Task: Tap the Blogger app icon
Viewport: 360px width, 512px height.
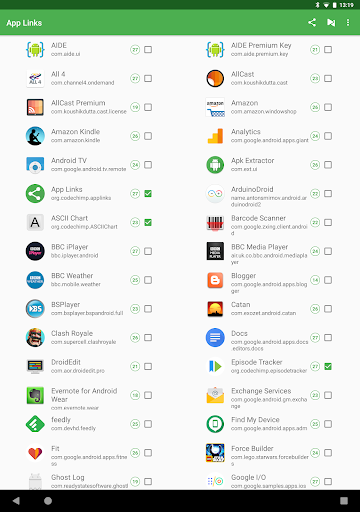Action: tap(215, 280)
